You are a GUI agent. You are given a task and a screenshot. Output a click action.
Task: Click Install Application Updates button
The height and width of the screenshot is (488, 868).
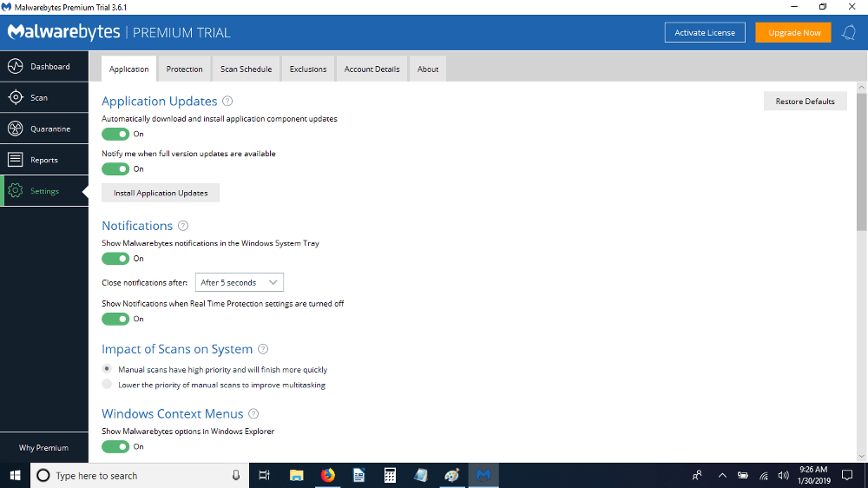[x=161, y=193]
